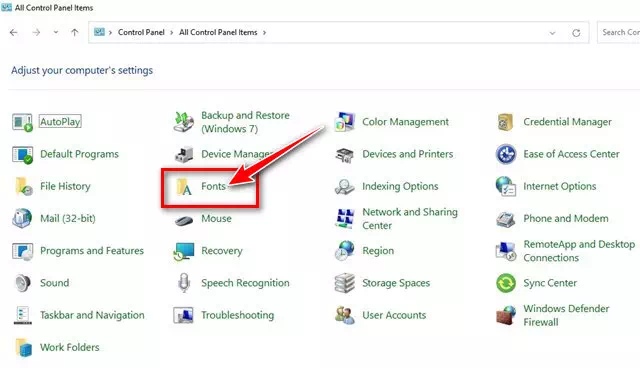The height and width of the screenshot is (368, 640).
Task: Click the address bar computer icon
Action: [99, 32]
